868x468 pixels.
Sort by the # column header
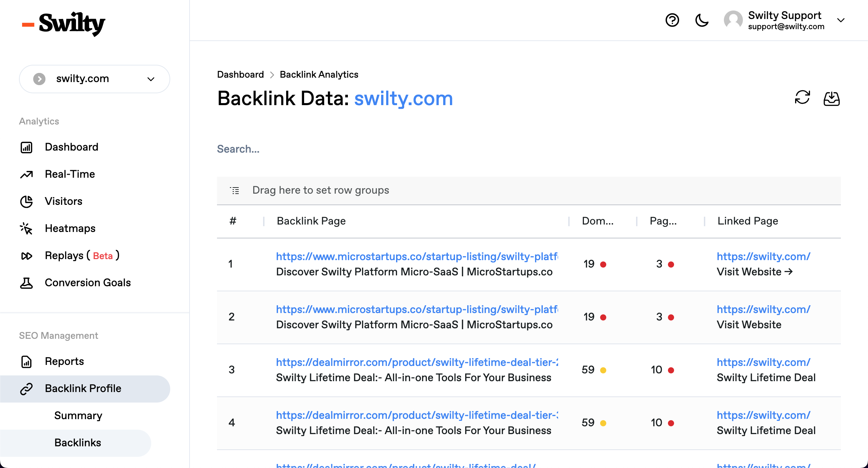click(233, 221)
